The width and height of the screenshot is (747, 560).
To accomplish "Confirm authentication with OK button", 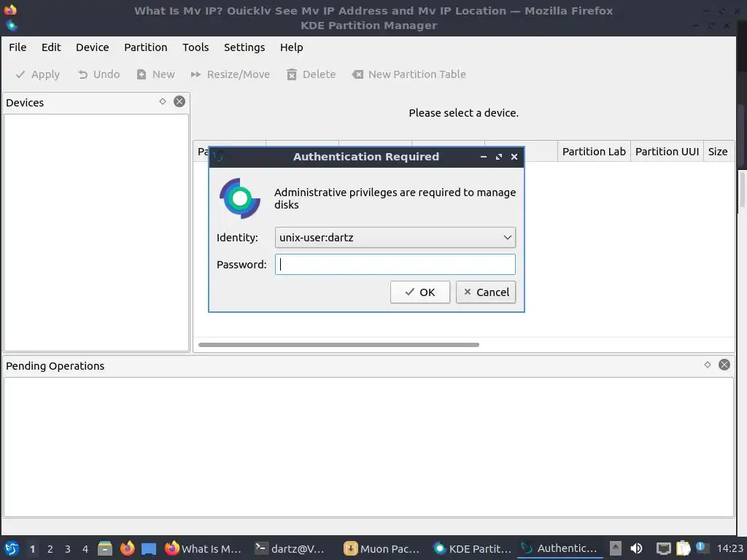I will click(419, 292).
